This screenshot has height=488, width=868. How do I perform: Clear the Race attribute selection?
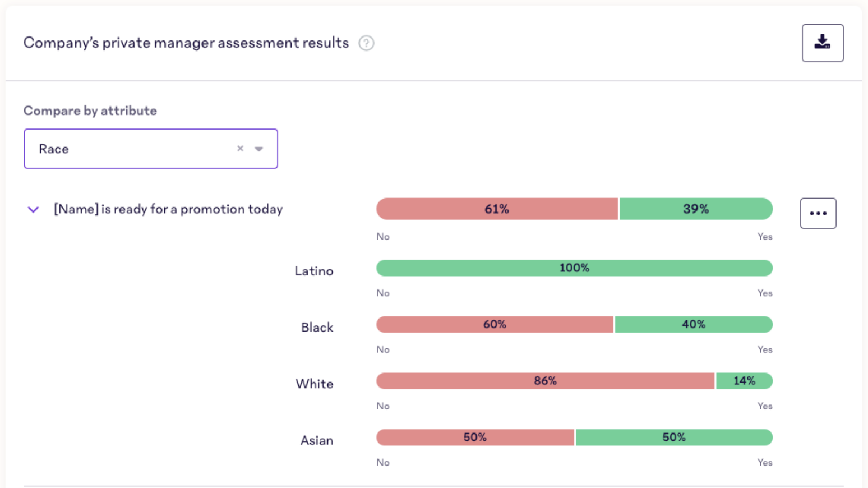pyautogui.click(x=240, y=149)
